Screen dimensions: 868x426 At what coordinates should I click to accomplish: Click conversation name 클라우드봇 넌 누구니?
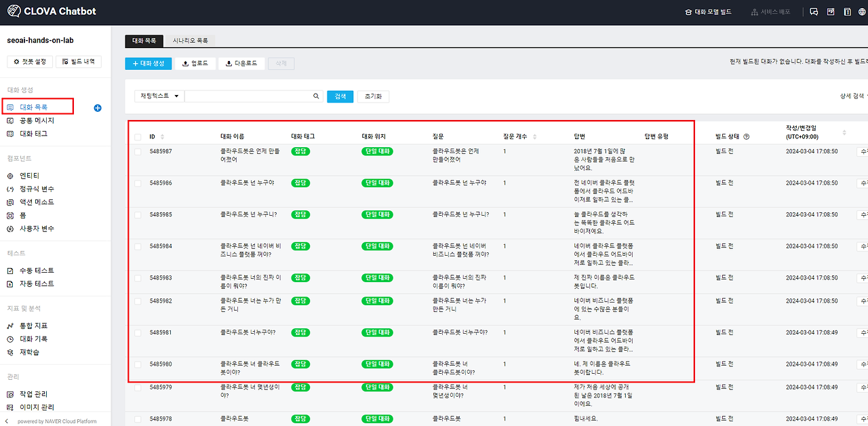[x=249, y=214]
